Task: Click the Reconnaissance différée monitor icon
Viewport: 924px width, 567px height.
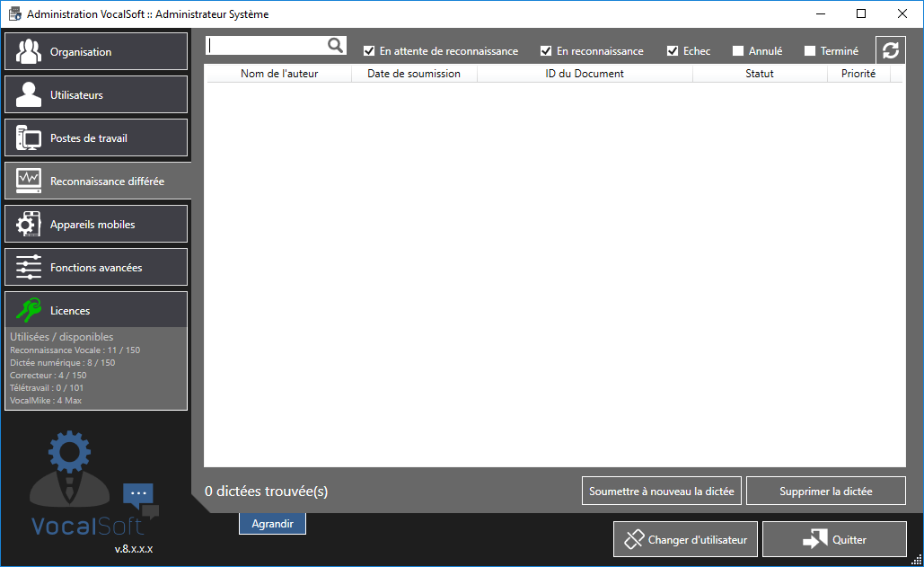Action: [x=29, y=181]
